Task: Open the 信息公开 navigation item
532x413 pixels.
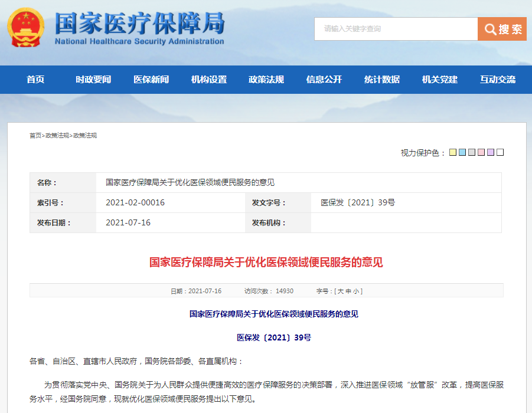Action: (x=324, y=80)
